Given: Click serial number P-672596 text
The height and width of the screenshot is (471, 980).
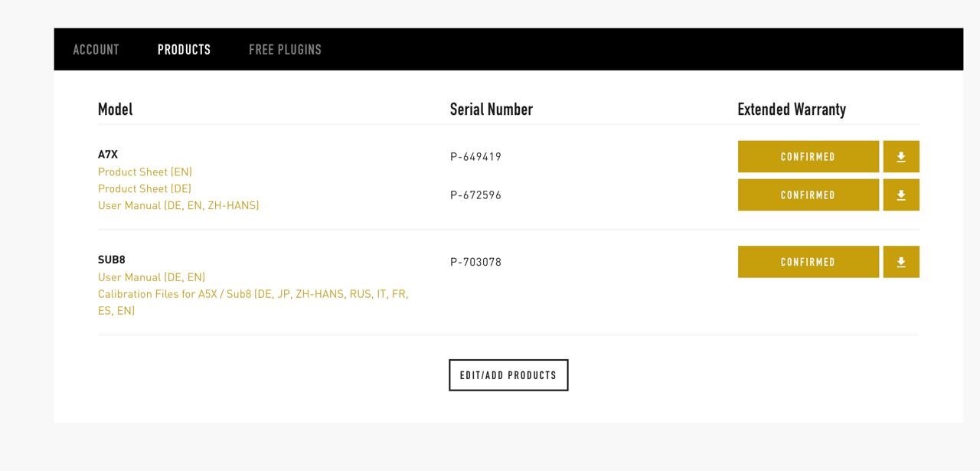Looking at the screenshot, I should tap(475, 195).
